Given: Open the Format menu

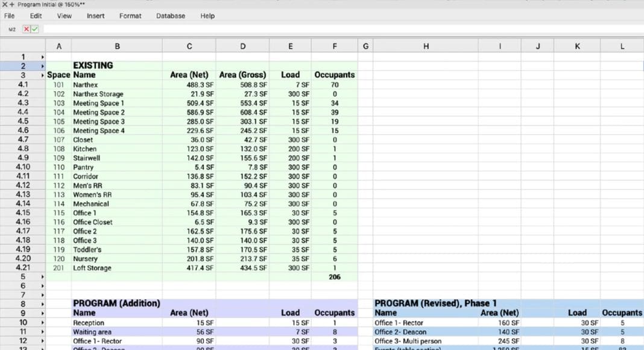Looking at the screenshot, I should tap(130, 16).
